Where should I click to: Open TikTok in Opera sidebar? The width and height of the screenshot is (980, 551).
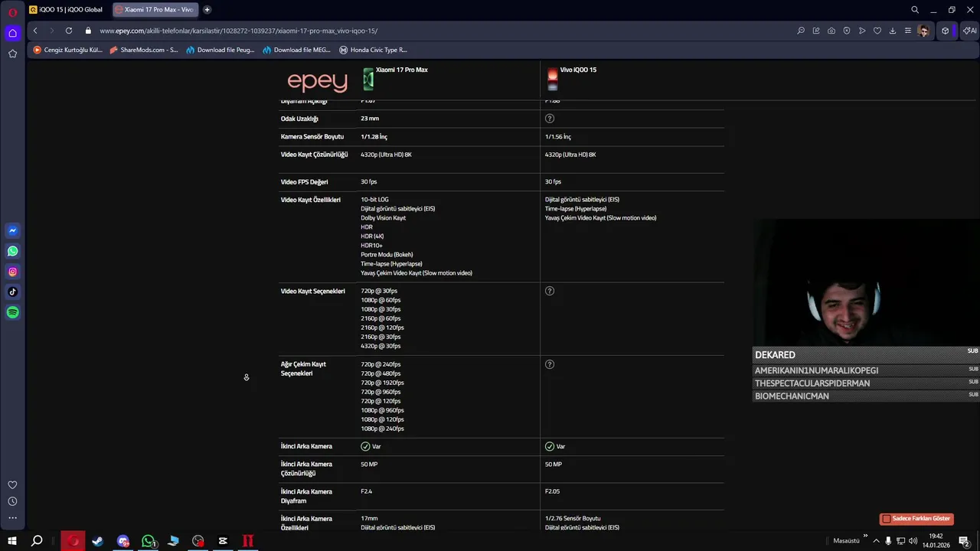point(12,292)
